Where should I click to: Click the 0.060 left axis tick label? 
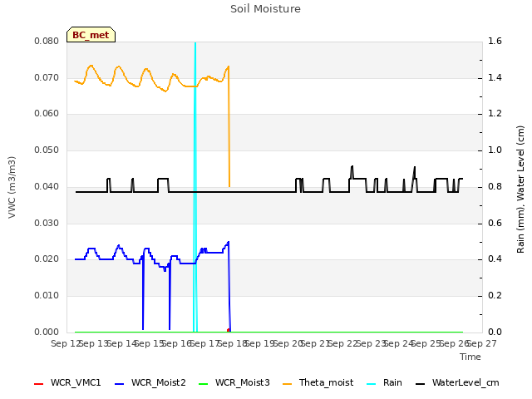point(47,113)
